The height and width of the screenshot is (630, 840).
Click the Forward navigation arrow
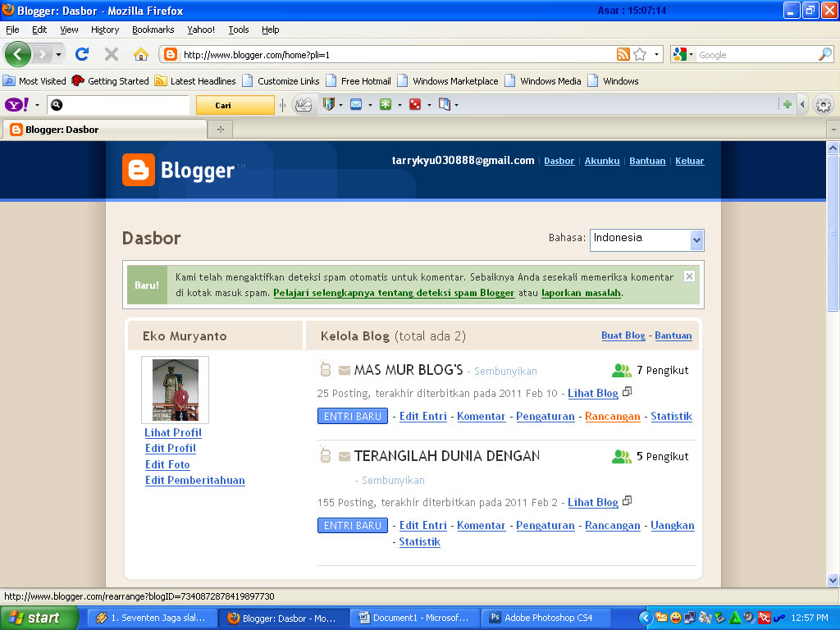click(42, 54)
